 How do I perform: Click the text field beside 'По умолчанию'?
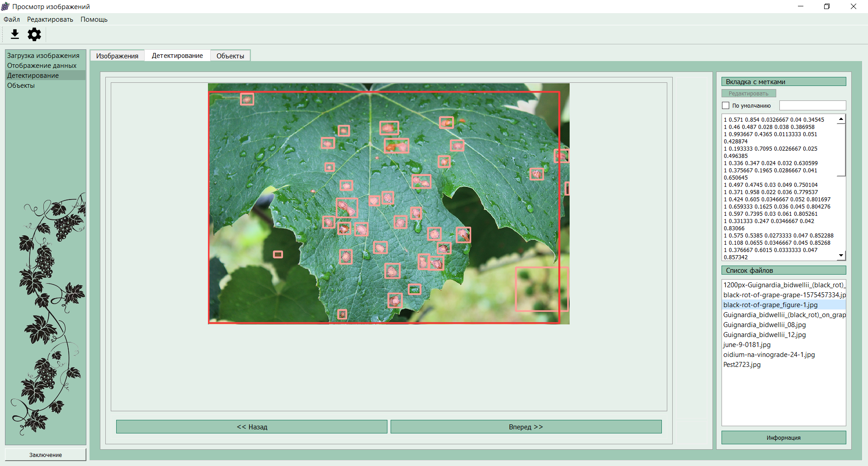tap(812, 105)
